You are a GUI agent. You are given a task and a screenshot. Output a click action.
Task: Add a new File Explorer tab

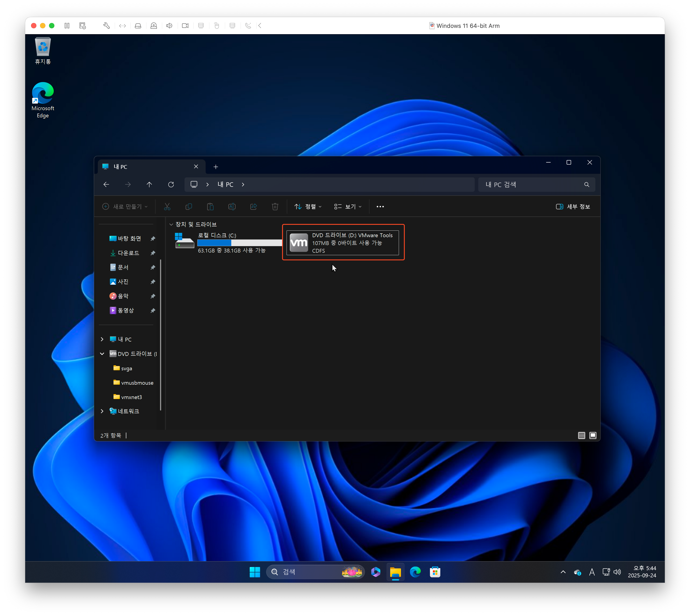(x=216, y=167)
